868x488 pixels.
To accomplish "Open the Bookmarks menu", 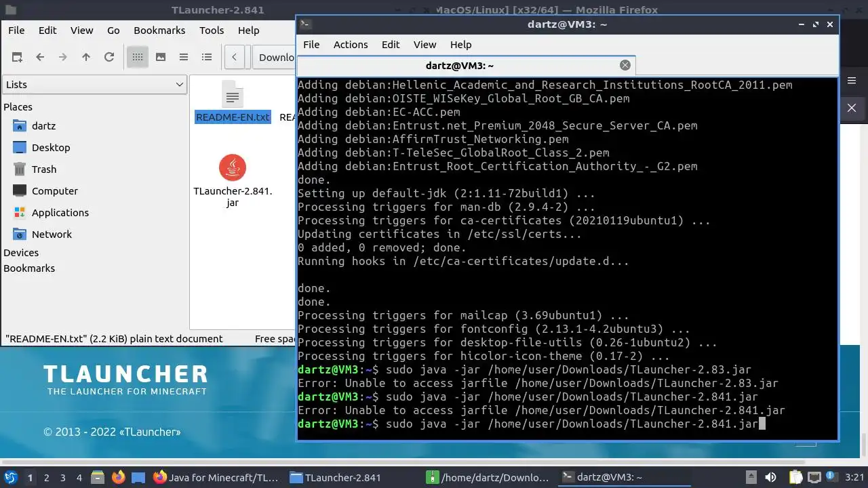I will tap(159, 30).
